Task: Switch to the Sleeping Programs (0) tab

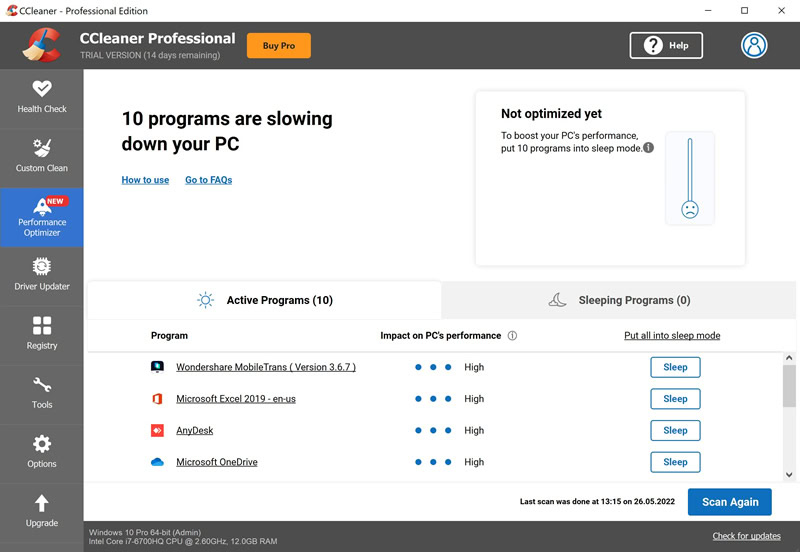Action: [x=618, y=300]
